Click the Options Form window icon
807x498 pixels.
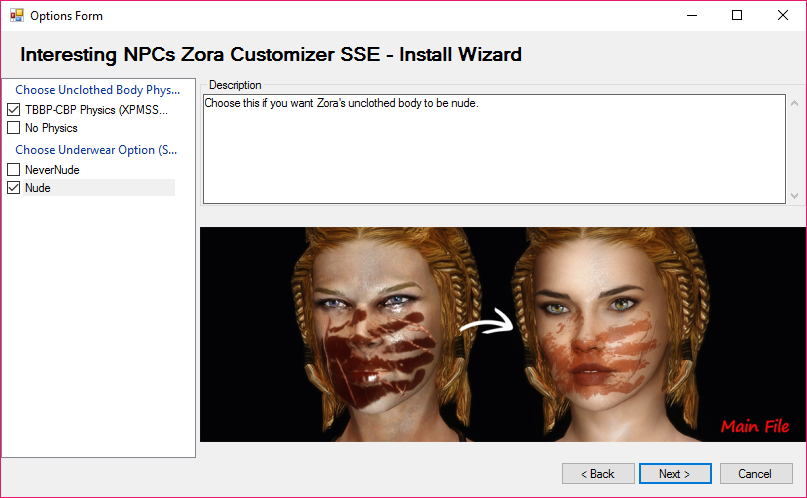[x=16, y=15]
